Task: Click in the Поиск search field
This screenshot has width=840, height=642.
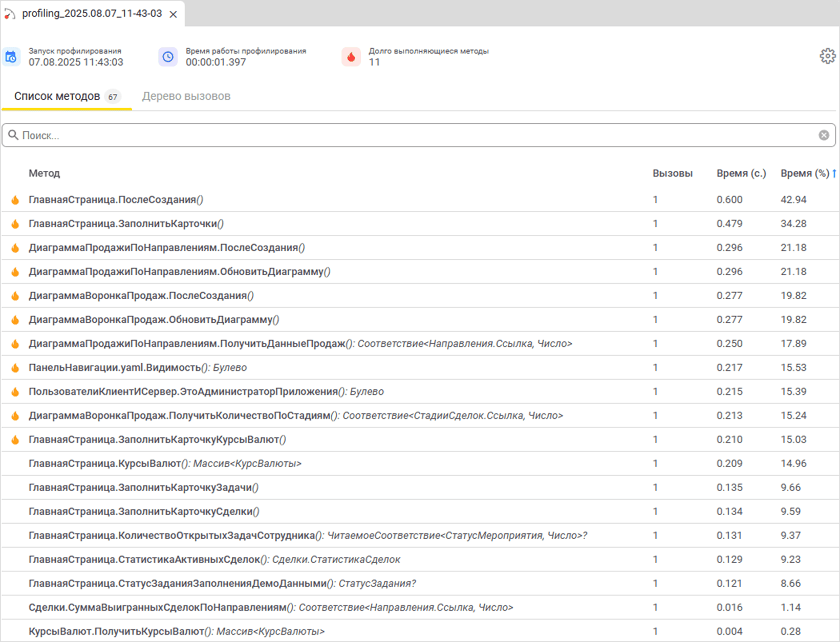Action: (x=410, y=135)
